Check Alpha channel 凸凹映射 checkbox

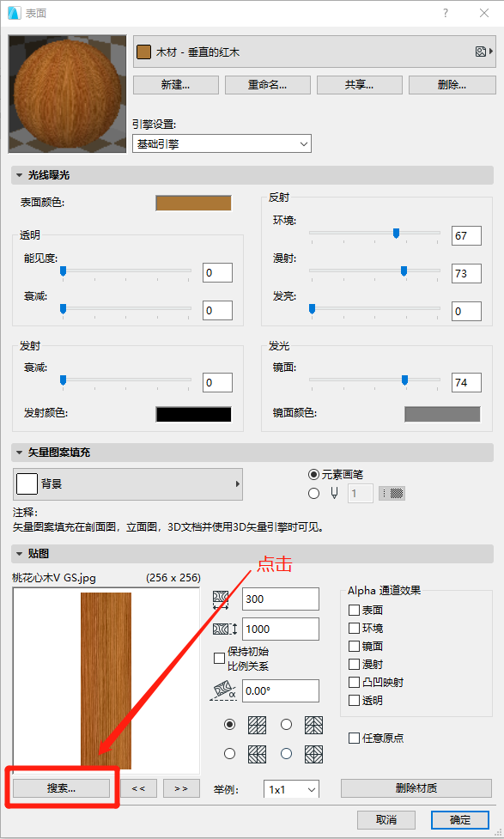[354, 682]
